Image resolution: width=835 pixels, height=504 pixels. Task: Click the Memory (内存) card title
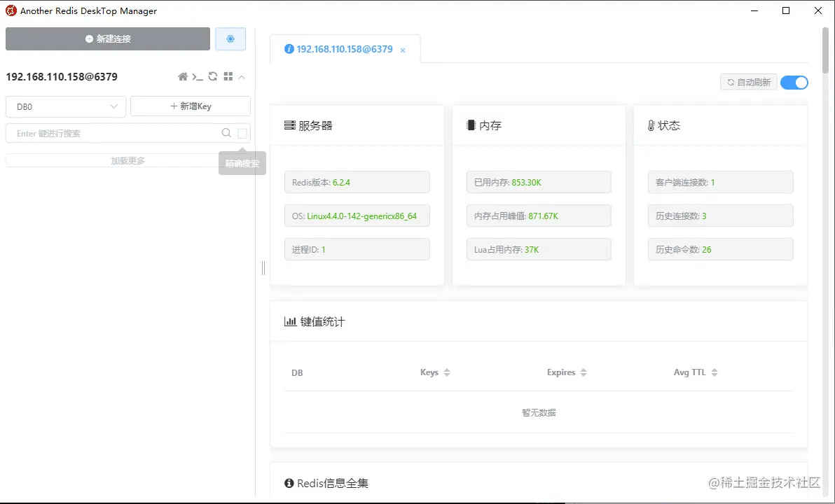click(x=483, y=125)
